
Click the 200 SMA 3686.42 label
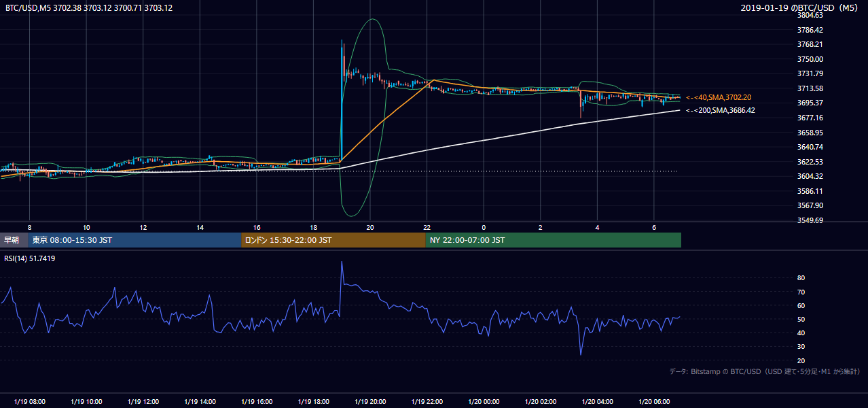(x=720, y=110)
